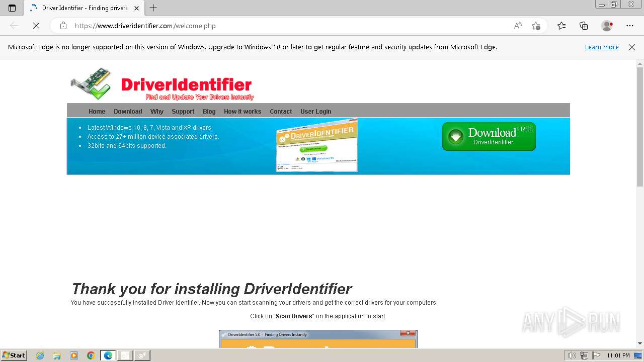Open the Windows Start menu

pos(14,355)
